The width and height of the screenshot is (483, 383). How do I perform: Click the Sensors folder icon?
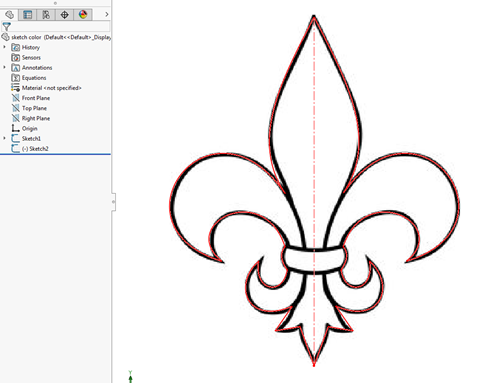coord(16,58)
